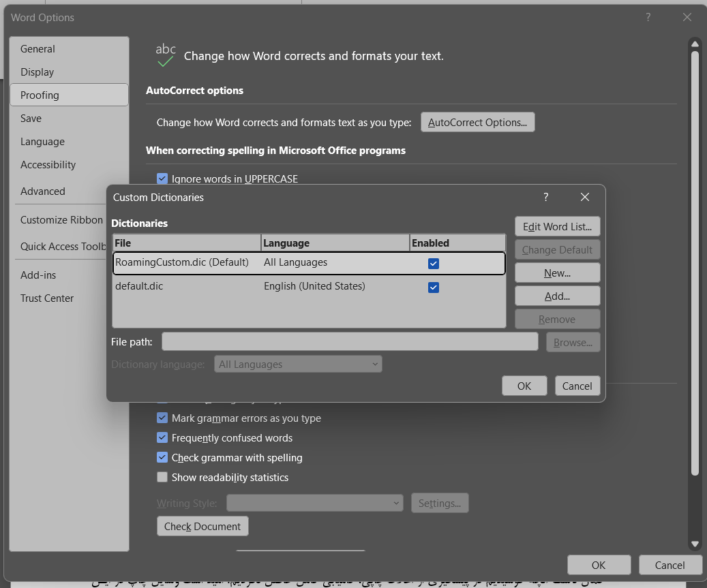Select the Advanced category in sidebar
Viewport: 707px width, 588px height.
43,191
